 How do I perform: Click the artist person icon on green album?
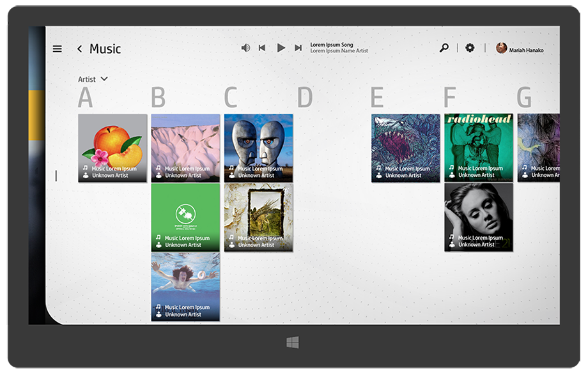(159, 245)
